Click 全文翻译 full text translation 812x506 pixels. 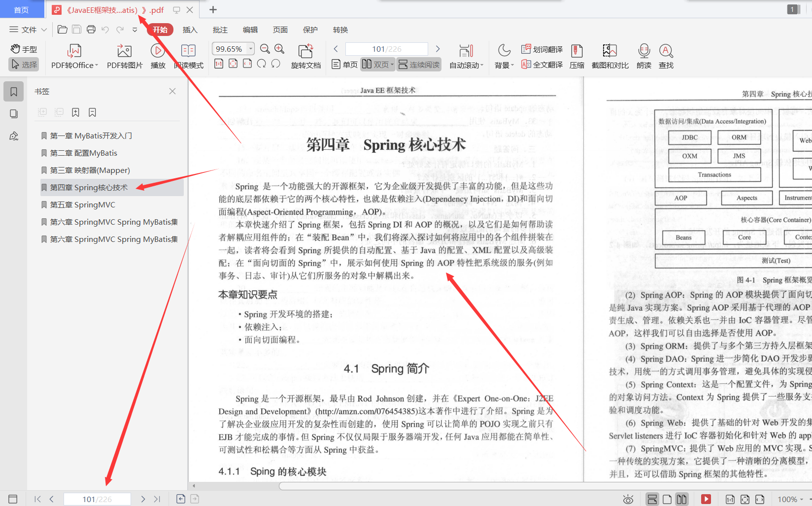(x=542, y=65)
